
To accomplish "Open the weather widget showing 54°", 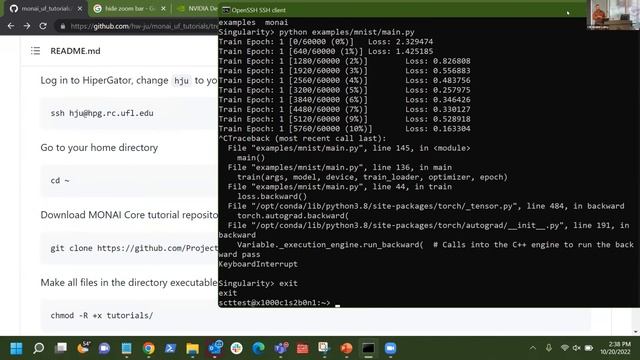I will 83,348.
